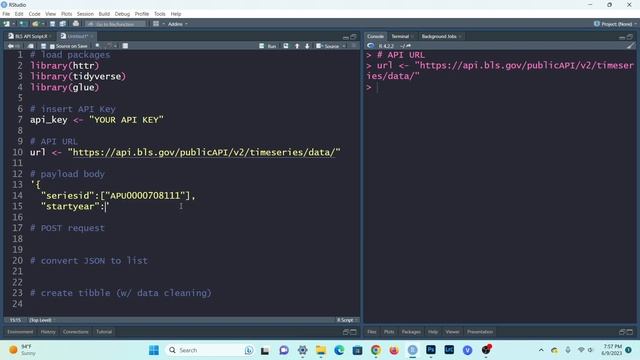Screen dimensions: 640x360
Task: Open the File menu
Action: (x=6, y=14)
